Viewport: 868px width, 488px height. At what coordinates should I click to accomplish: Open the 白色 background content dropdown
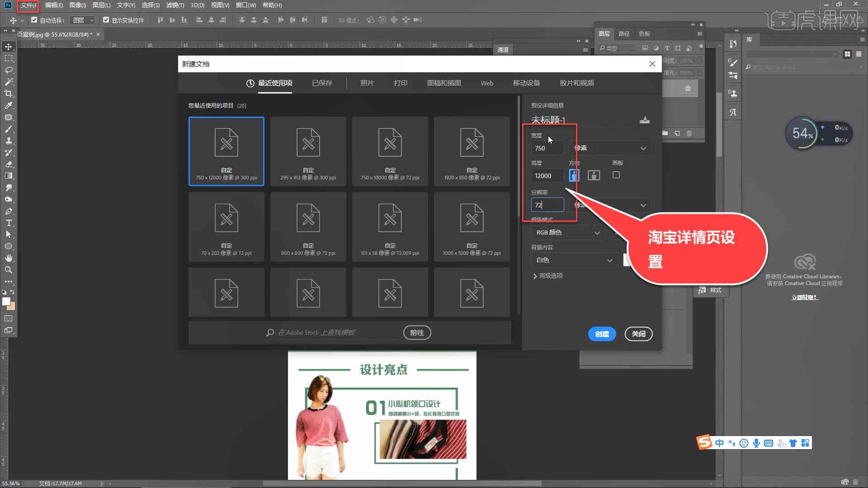click(574, 260)
